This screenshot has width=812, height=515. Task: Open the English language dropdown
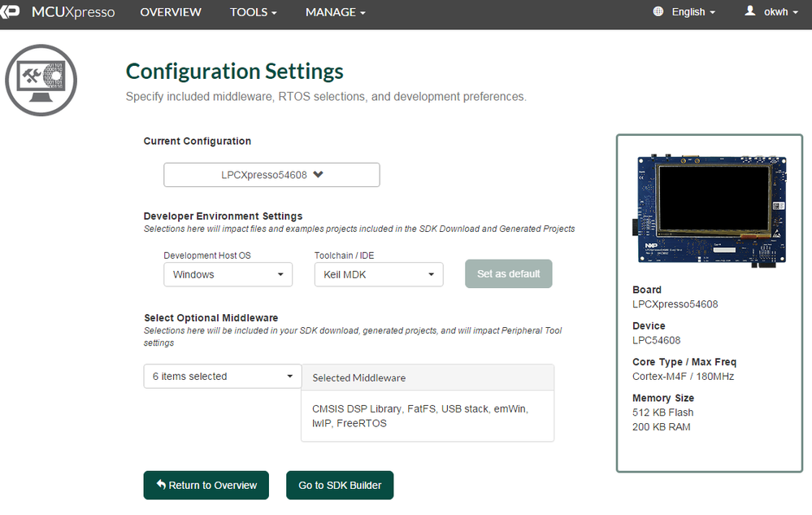click(x=693, y=12)
